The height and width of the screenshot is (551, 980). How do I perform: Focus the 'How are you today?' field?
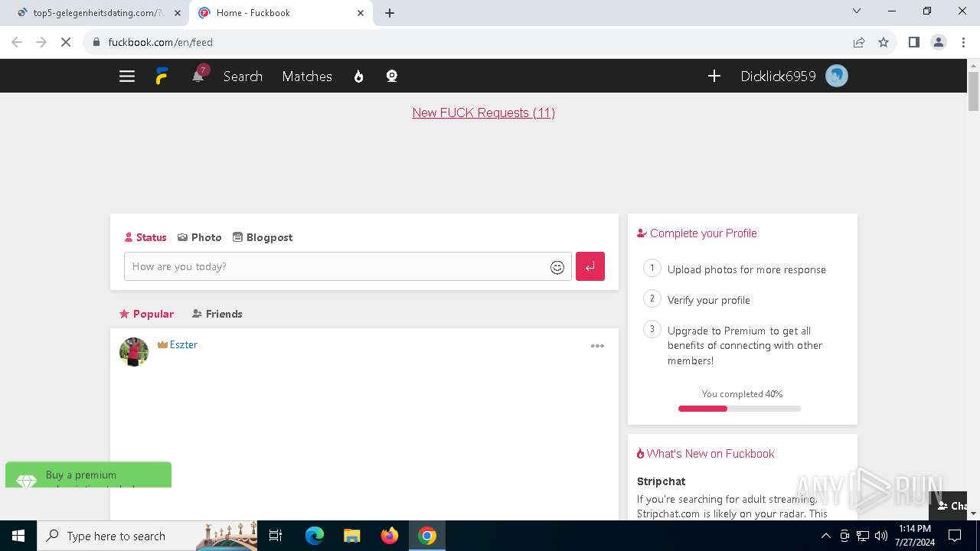tap(348, 266)
